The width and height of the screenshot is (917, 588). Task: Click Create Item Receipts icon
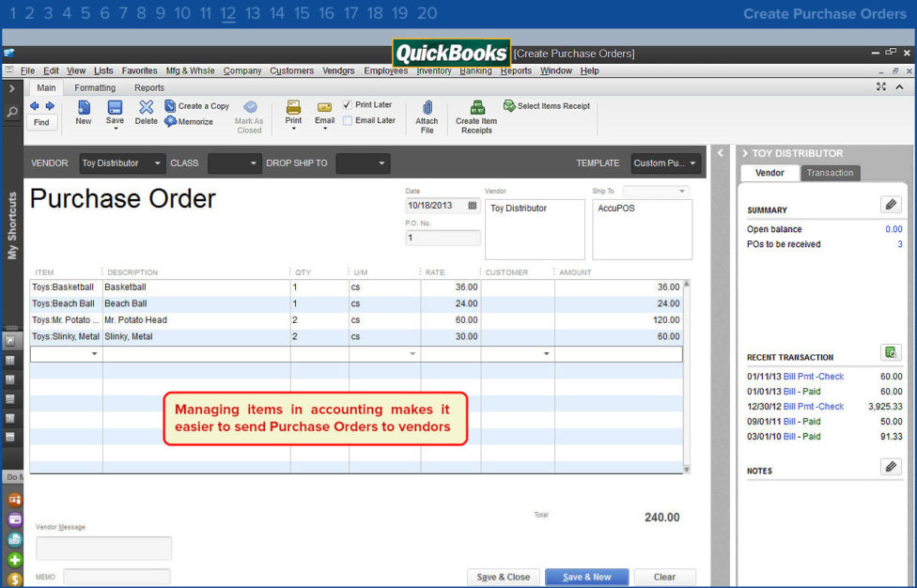click(x=478, y=107)
